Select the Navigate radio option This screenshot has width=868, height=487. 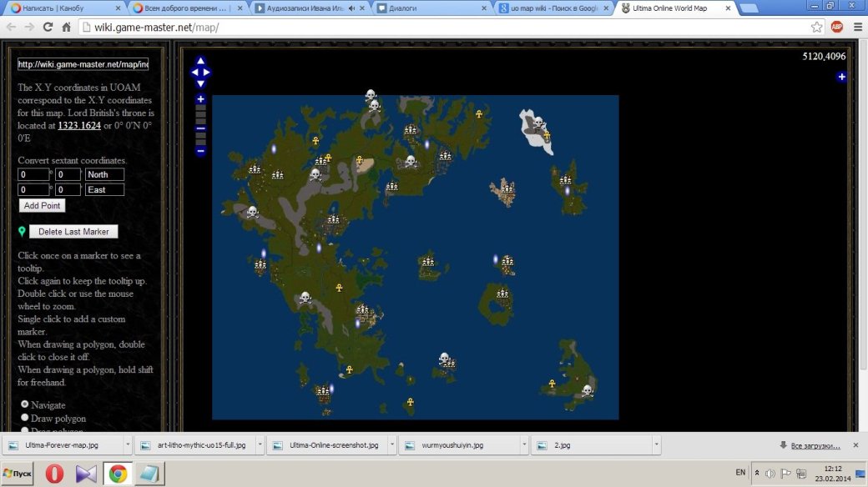coord(25,404)
